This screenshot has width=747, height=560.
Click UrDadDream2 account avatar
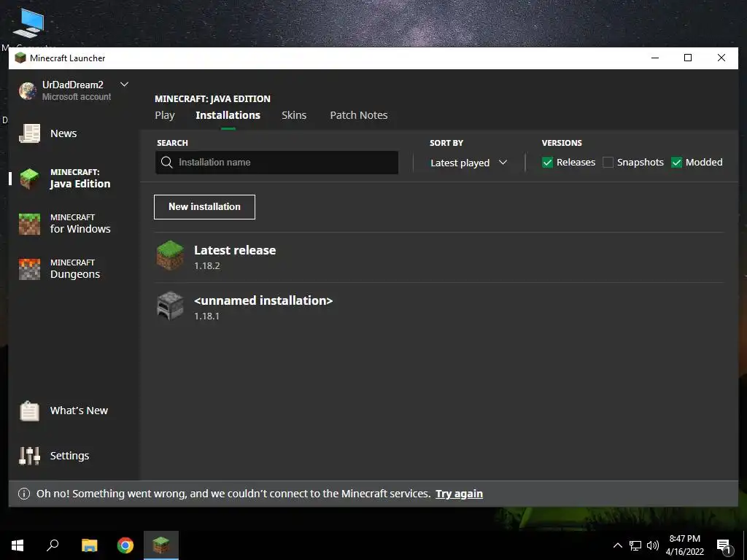point(28,90)
